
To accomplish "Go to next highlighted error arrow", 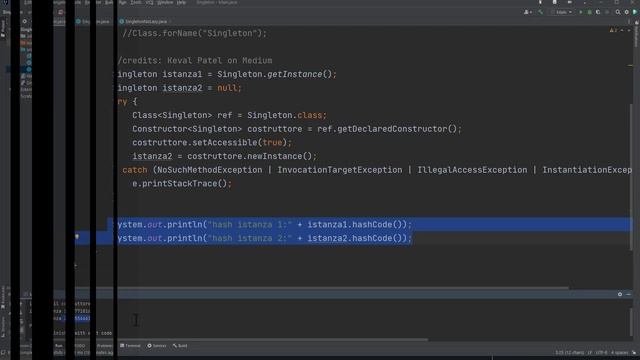I will [629, 30].
